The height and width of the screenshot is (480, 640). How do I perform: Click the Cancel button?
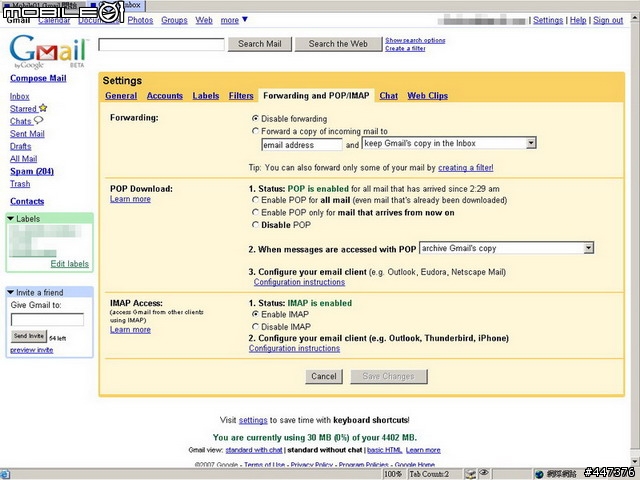click(x=324, y=376)
